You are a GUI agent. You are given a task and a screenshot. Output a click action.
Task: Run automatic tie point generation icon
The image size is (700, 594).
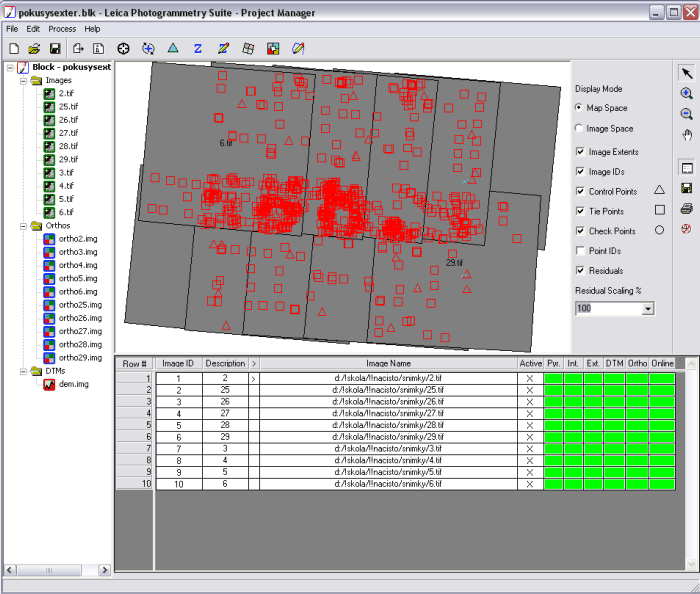(x=148, y=49)
